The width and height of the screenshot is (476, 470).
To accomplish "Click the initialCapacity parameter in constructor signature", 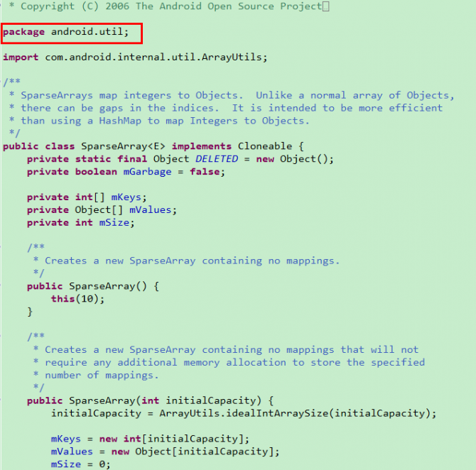I will pyautogui.click(x=210, y=400).
